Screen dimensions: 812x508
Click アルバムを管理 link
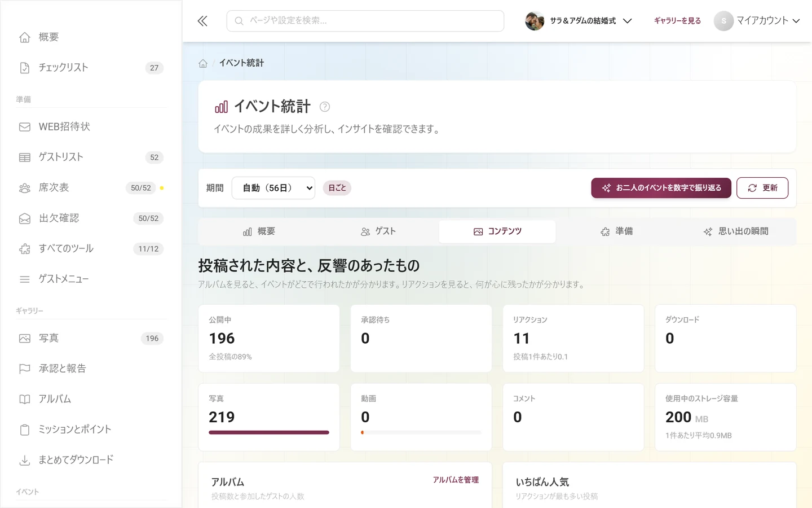click(x=456, y=480)
